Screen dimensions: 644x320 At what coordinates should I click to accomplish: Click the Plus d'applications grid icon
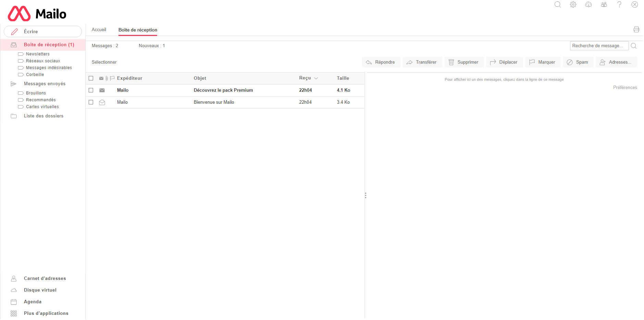(14, 313)
